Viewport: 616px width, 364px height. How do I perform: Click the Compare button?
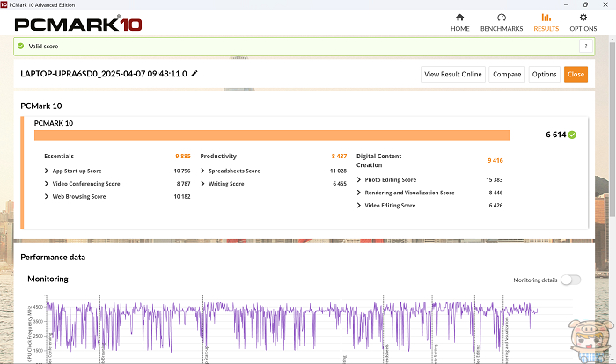[507, 74]
